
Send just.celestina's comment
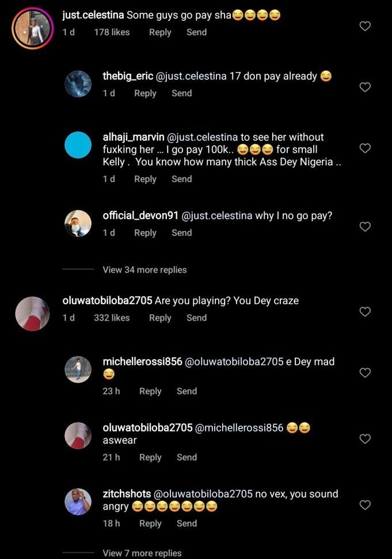tap(196, 32)
